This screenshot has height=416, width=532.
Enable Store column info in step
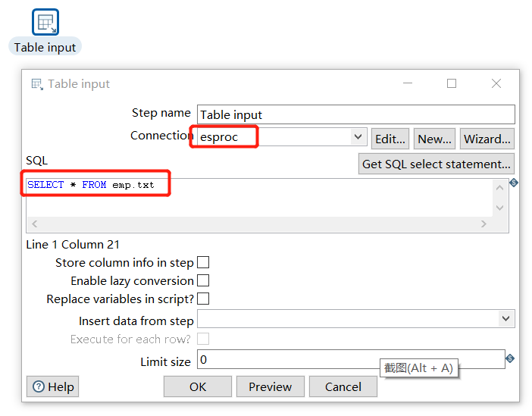(x=203, y=262)
